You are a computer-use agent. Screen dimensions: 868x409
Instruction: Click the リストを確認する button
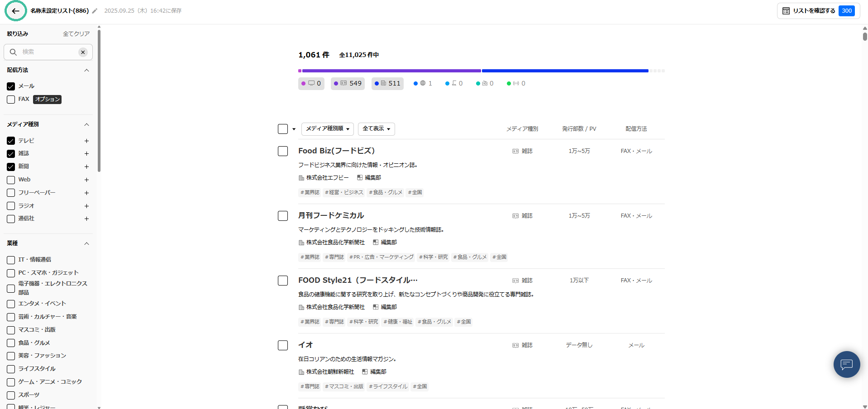(x=818, y=11)
